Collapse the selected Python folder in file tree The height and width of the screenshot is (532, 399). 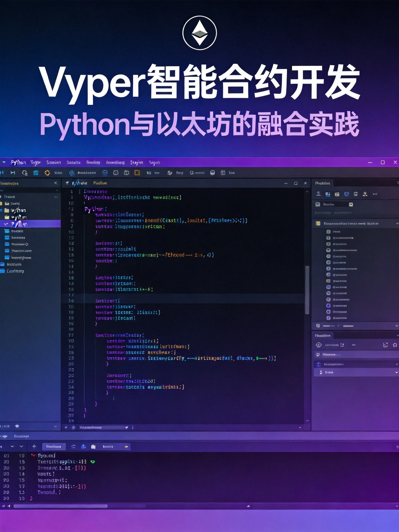tap(6, 224)
